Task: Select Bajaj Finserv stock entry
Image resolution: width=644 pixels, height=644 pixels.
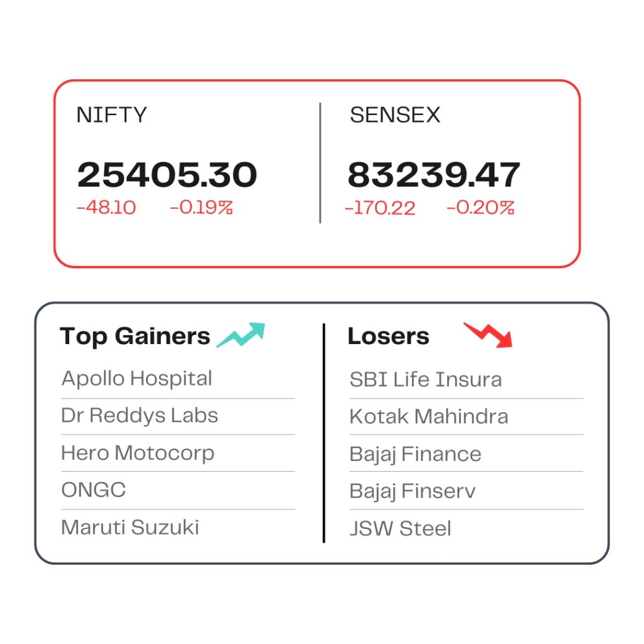Action: click(x=413, y=492)
